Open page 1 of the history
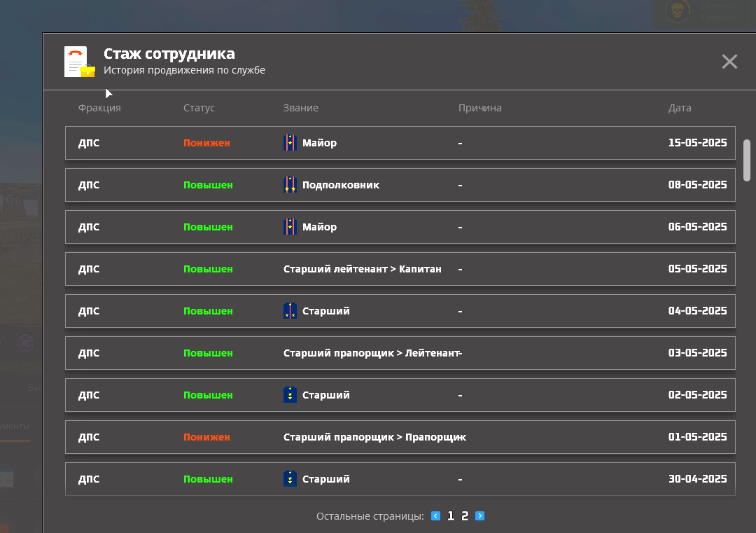 450,516
